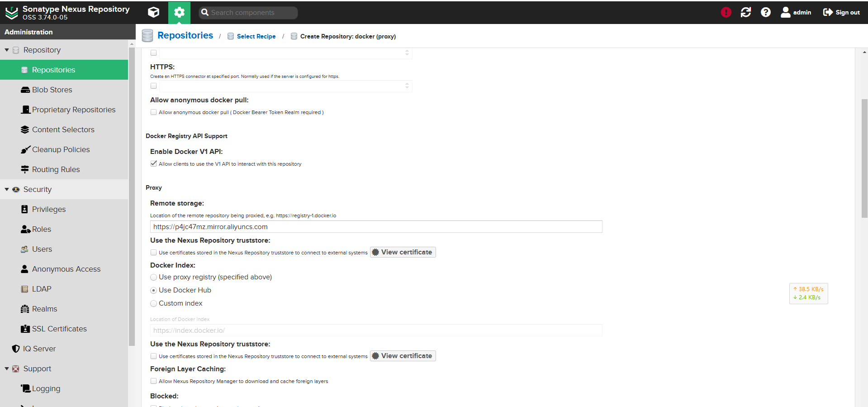
Task: Open the Administration gear icon
Action: coord(179,13)
